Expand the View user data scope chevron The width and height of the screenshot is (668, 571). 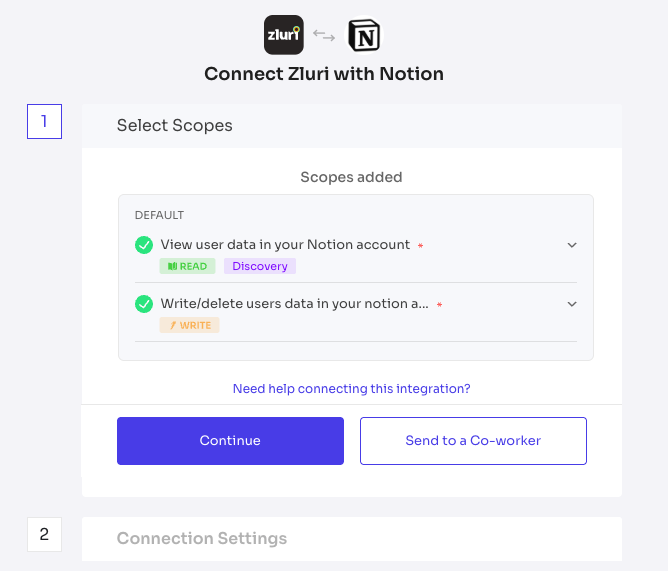[x=572, y=245]
